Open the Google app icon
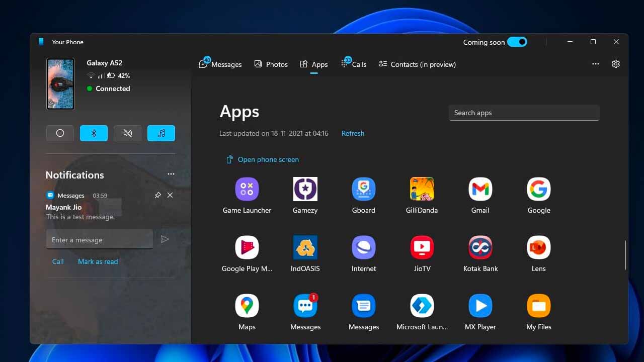The image size is (644, 362). 539,190
